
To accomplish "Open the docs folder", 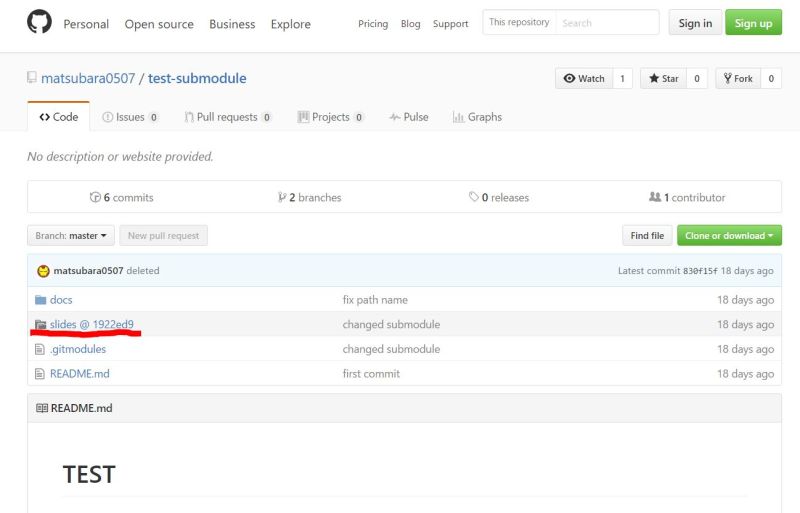I will point(61,300).
